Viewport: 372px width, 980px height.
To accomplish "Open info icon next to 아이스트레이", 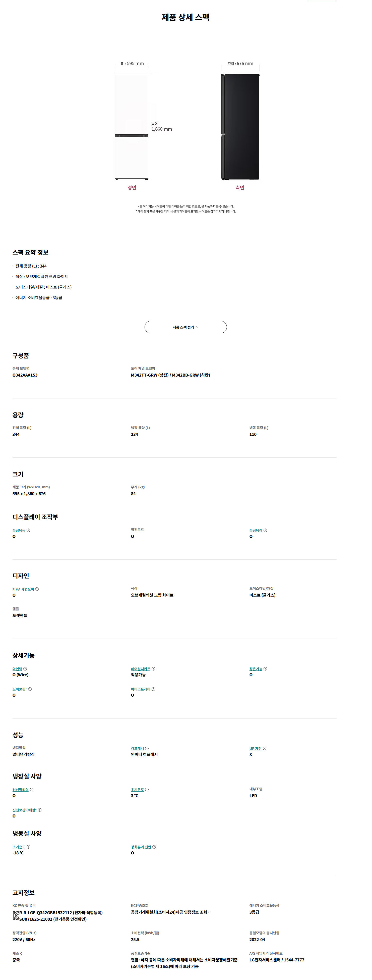I will pos(153,689).
